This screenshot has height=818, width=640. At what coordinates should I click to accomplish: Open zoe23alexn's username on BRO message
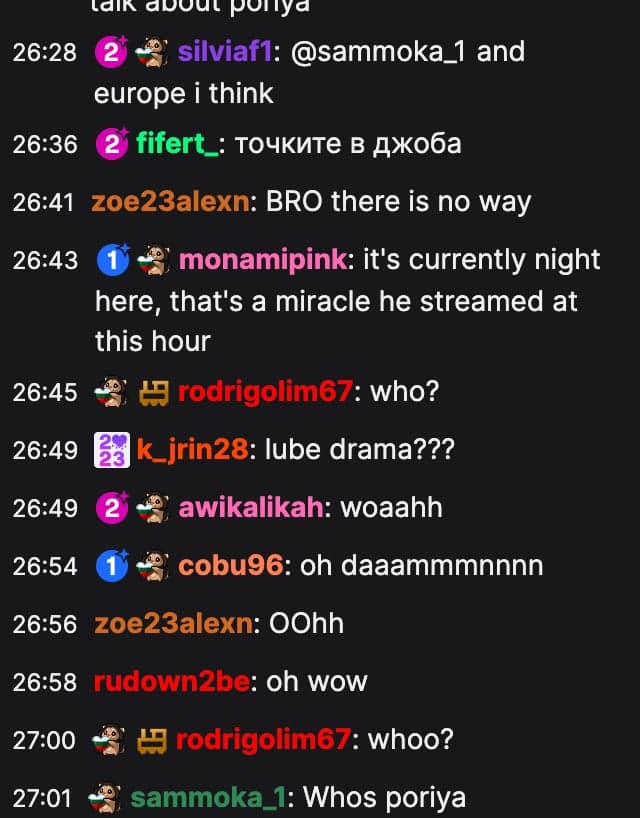click(171, 202)
